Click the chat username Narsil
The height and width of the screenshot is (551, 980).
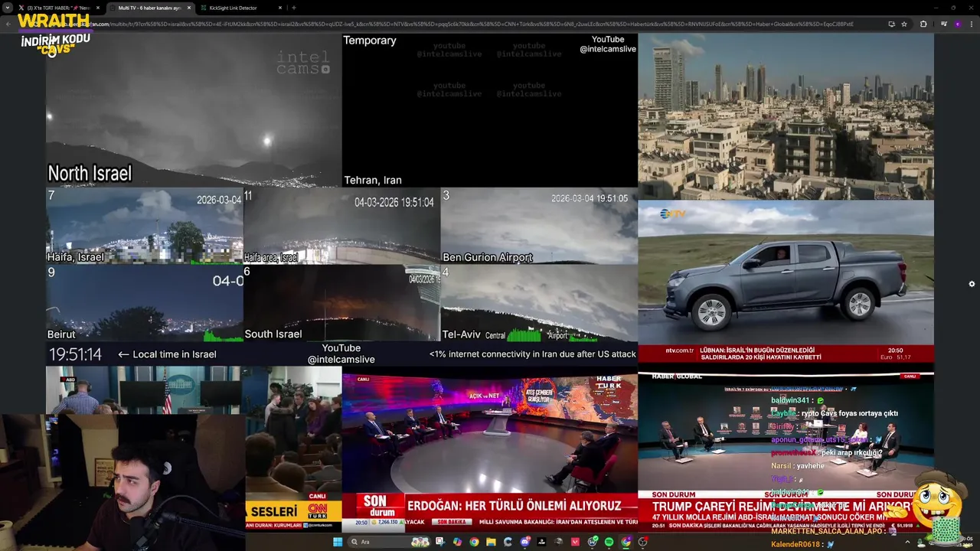coord(781,465)
